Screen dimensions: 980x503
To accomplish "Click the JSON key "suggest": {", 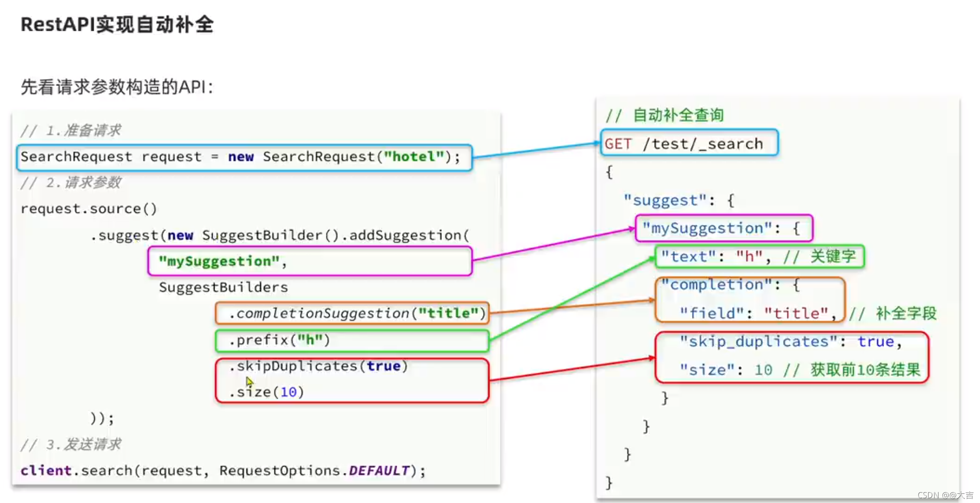I will point(679,200).
